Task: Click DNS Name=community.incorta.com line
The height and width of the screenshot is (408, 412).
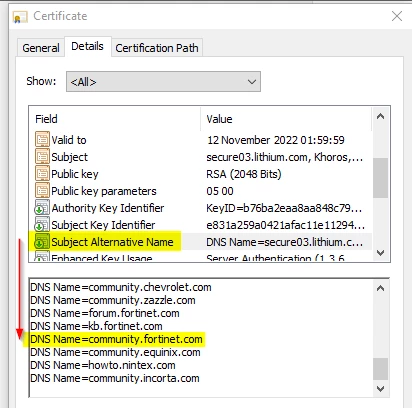Action: [115, 378]
